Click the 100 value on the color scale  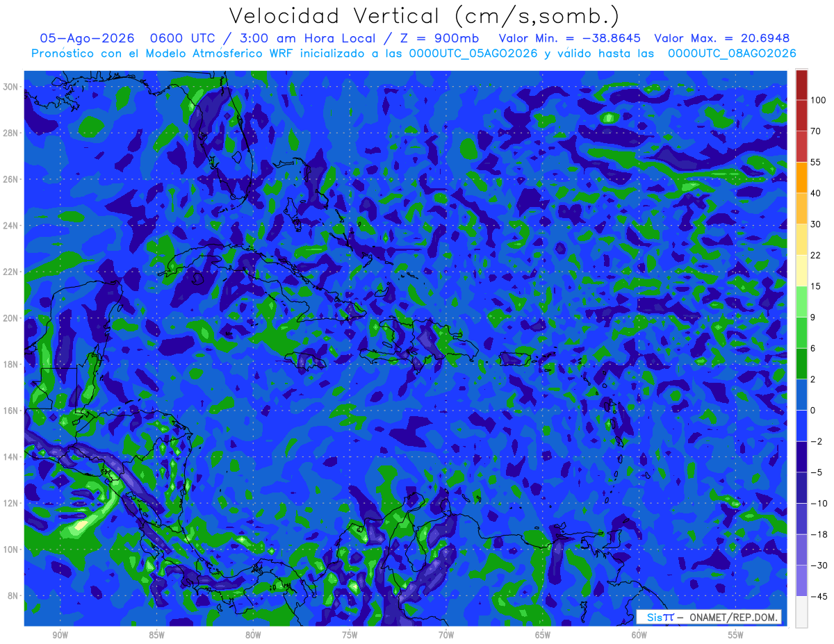point(818,100)
